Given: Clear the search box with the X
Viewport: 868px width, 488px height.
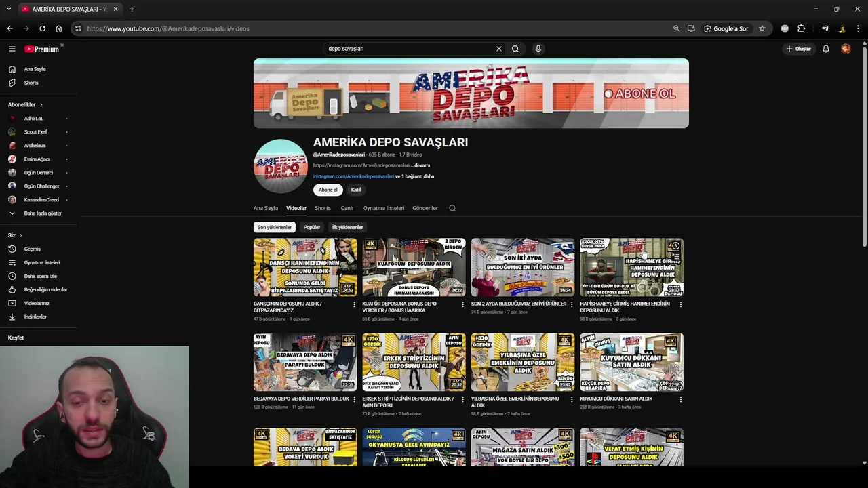Looking at the screenshot, I should (x=499, y=49).
